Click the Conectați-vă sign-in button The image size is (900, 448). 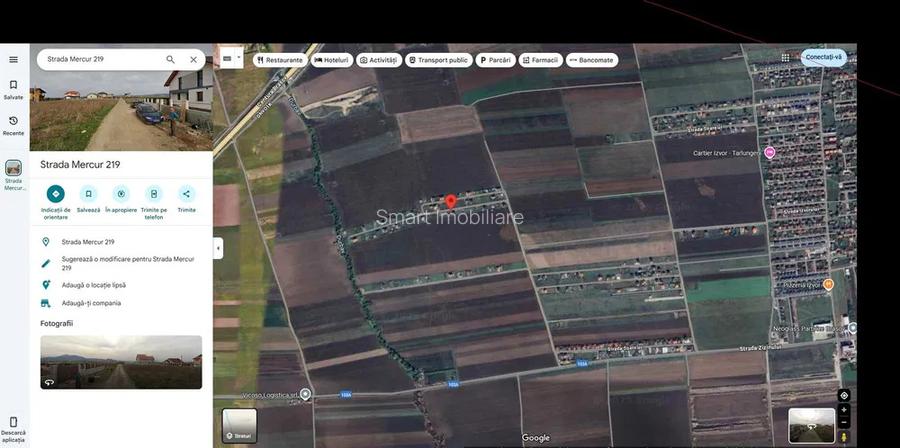(824, 57)
